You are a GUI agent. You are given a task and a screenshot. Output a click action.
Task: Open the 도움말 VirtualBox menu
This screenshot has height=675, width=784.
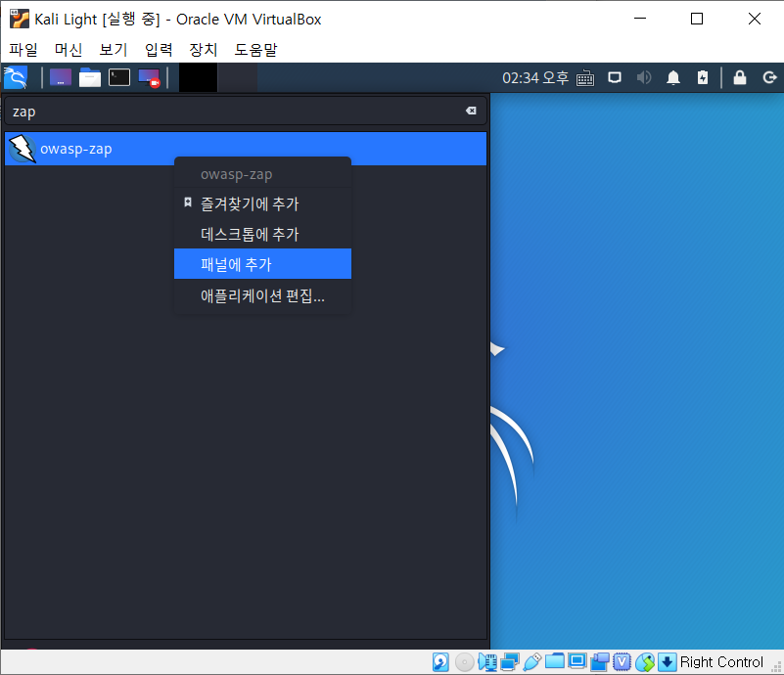(x=255, y=50)
